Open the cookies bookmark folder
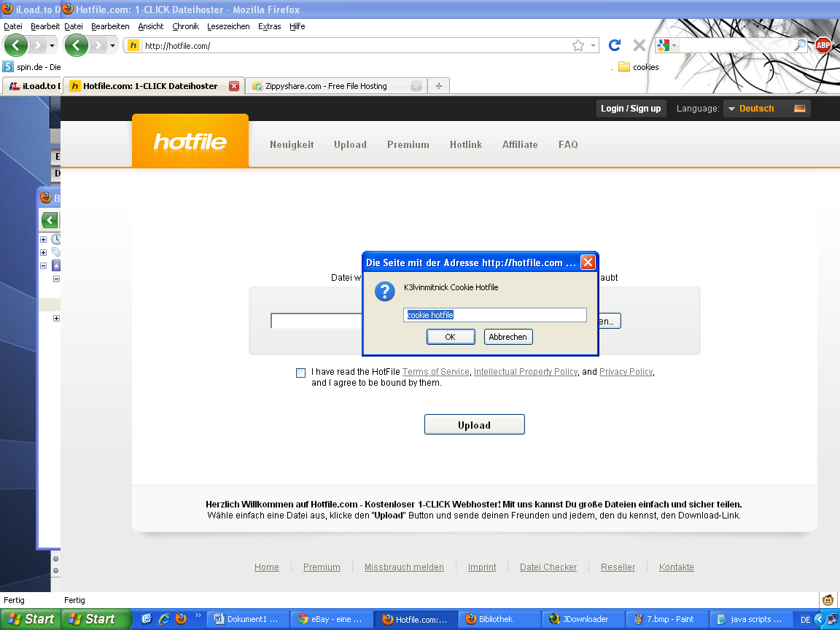This screenshot has width=840, height=630. (639, 67)
